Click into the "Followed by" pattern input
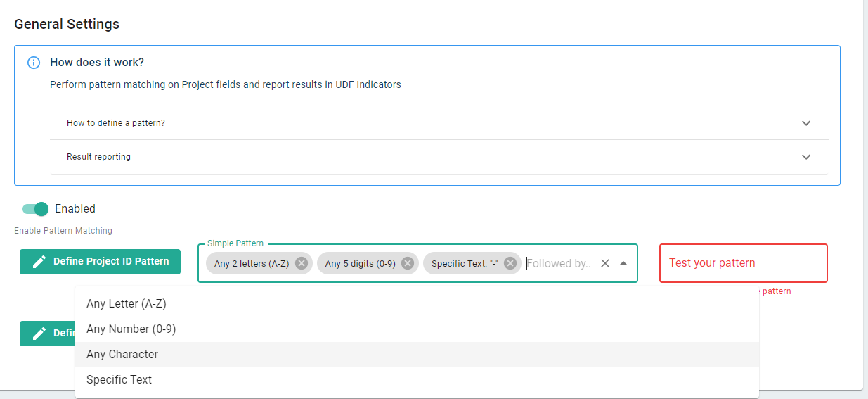This screenshot has width=868, height=399. coord(558,263)
